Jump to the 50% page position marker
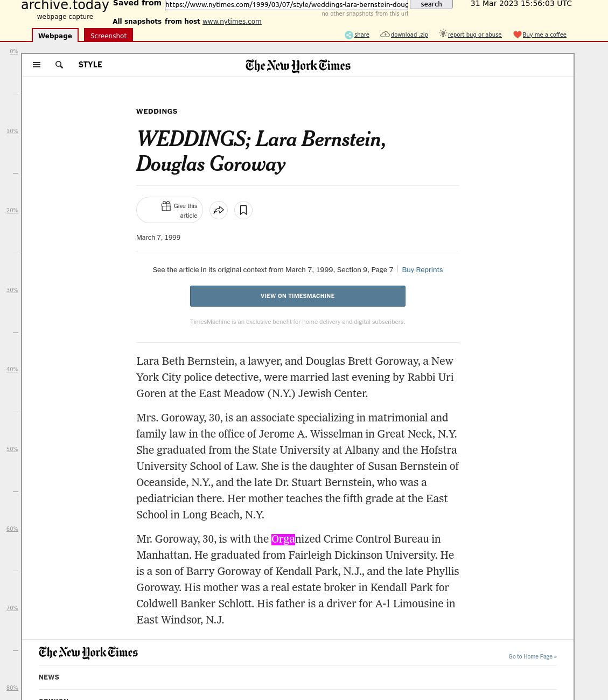Image resolution: width=608 pixels, height=700 pixels. coord(12,449)
